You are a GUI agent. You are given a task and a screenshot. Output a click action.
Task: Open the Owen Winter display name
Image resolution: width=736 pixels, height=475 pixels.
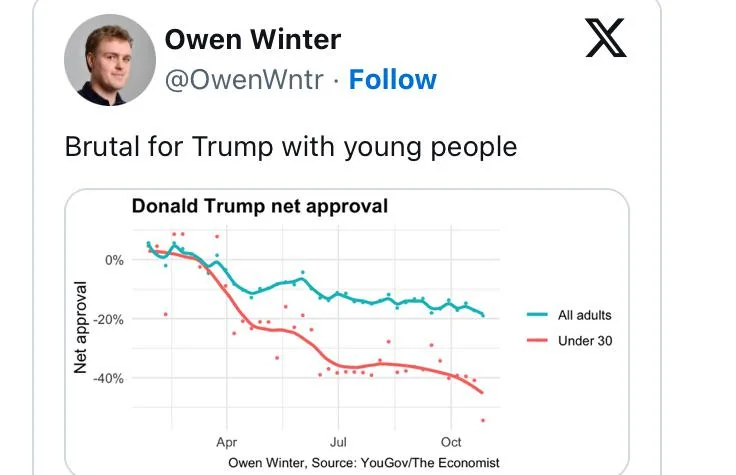252,40
